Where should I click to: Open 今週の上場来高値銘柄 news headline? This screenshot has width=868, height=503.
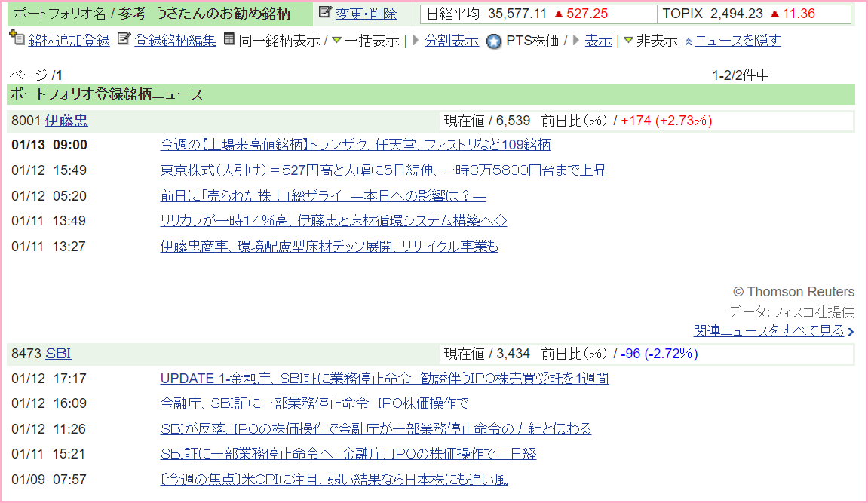[x=355, y=145]
